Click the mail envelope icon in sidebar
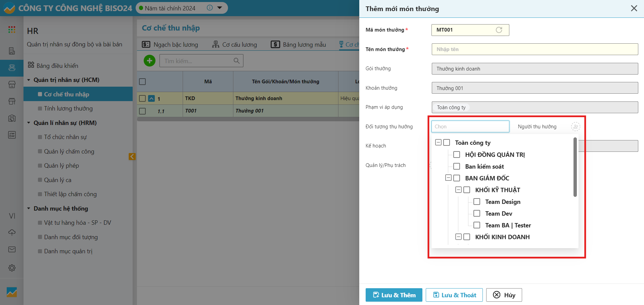The image size is (644, 305). pos(12,249)
